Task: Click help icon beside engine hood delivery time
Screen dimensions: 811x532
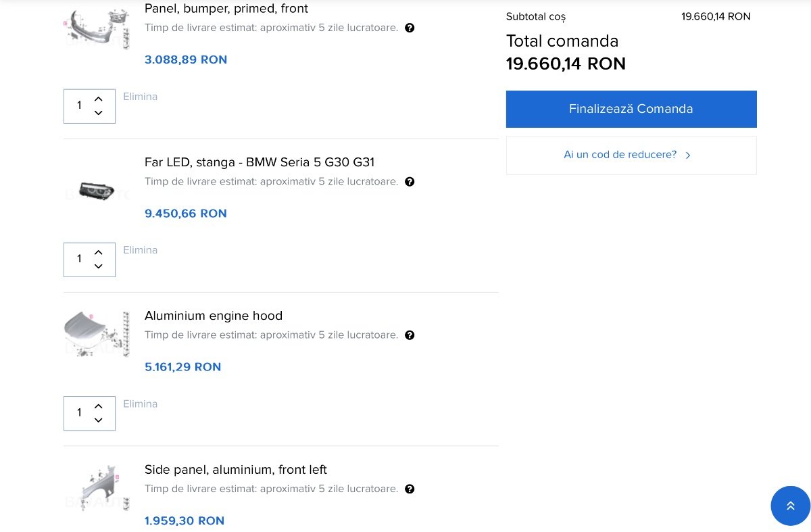Action: pyautogui.click(x=410, y=335)
